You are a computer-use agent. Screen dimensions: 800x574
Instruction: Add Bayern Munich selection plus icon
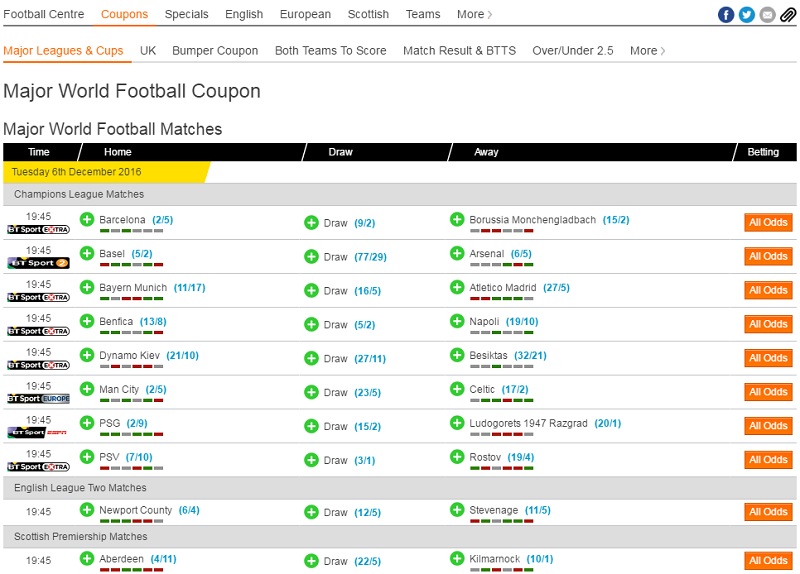click(x=87, y=287)
